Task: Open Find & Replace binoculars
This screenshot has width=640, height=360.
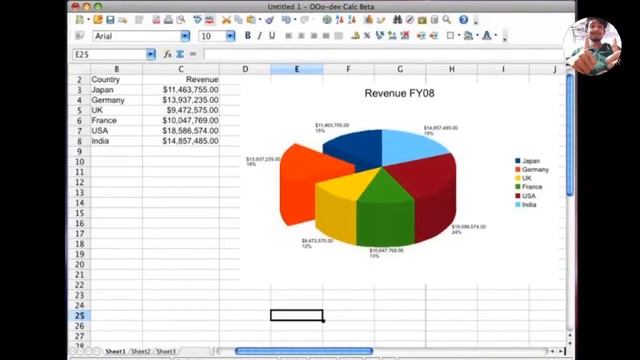Action: coord(397,20)
